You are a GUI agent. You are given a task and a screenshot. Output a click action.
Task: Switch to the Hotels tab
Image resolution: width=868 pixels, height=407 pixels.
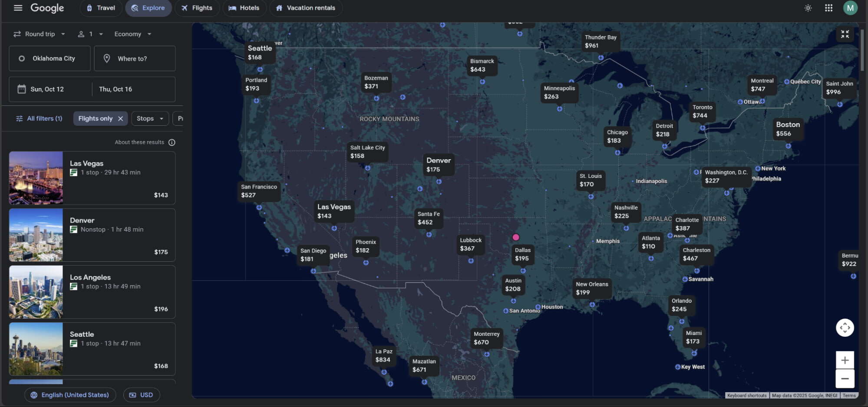point(244,7)
